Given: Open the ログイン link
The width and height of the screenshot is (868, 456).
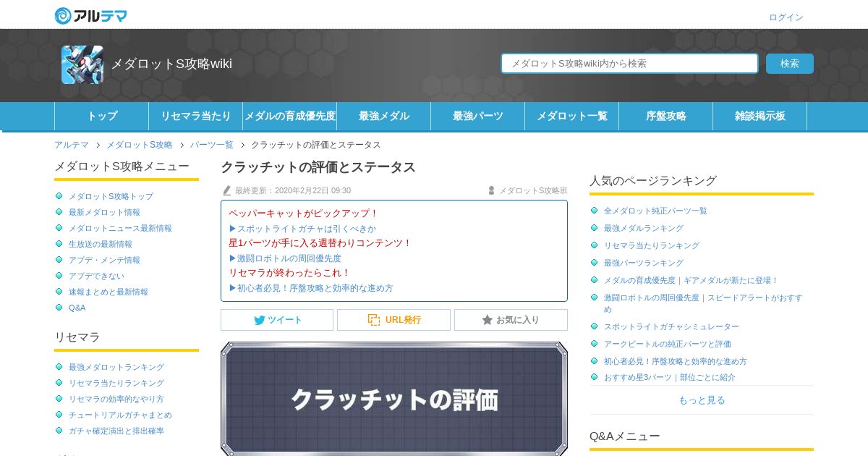Looking at the screenshot, I should point(786,17).
